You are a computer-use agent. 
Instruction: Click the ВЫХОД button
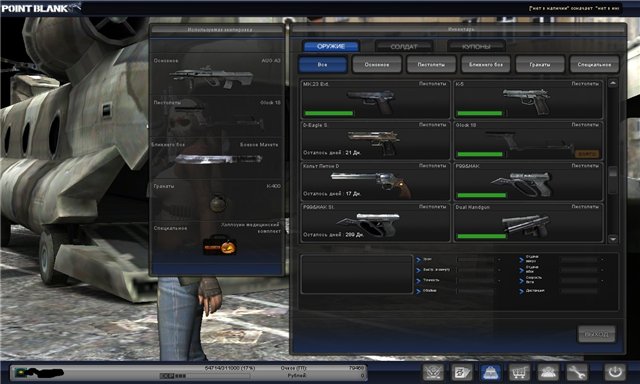(596, 334)
